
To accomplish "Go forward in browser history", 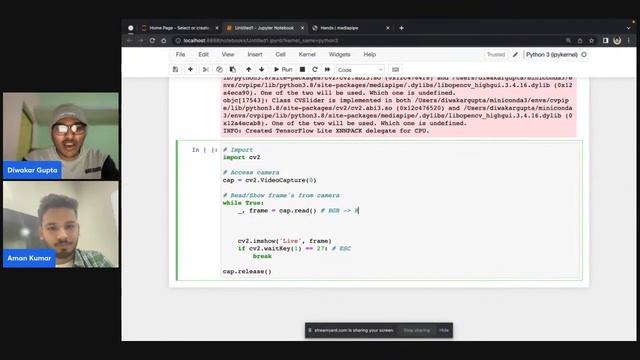I will pos(141,40).
